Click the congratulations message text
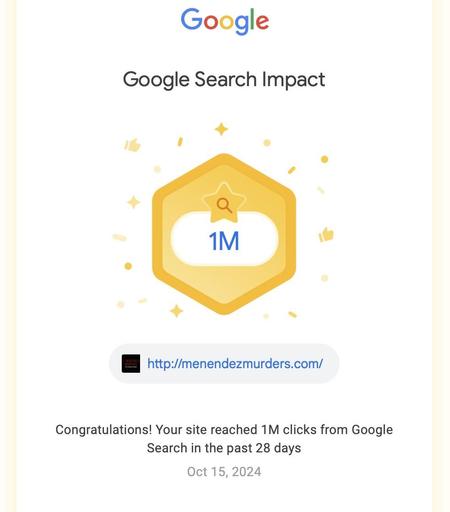The height and width of the screenshot is (512, 450). (x=224, y=439)
